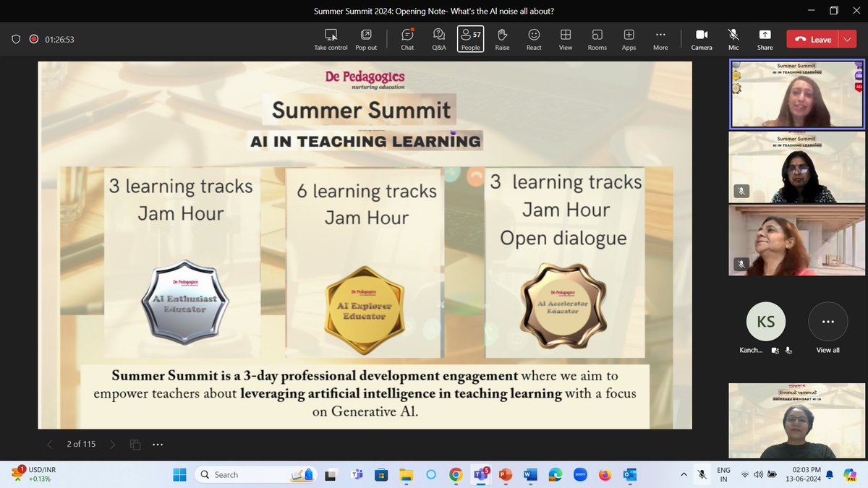The width and height of the screenshot is (868, 488).
Task: Expand hidden icons in the system tray
Action: coord(683,474)
